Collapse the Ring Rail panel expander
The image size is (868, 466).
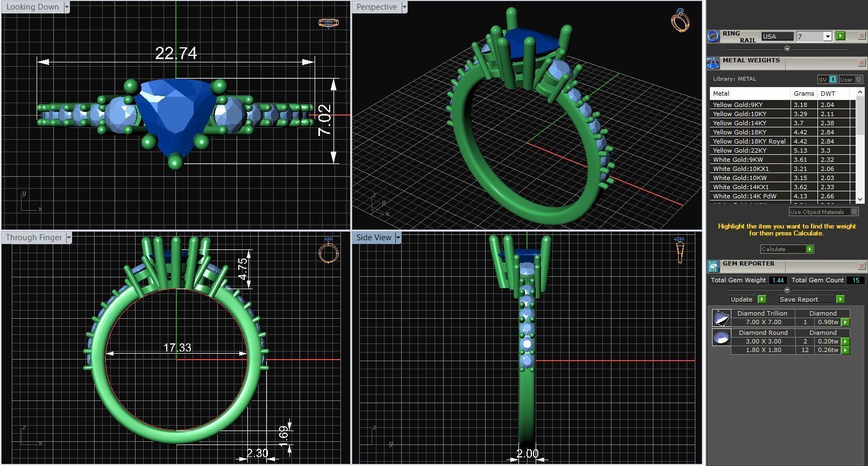(787, 49)
